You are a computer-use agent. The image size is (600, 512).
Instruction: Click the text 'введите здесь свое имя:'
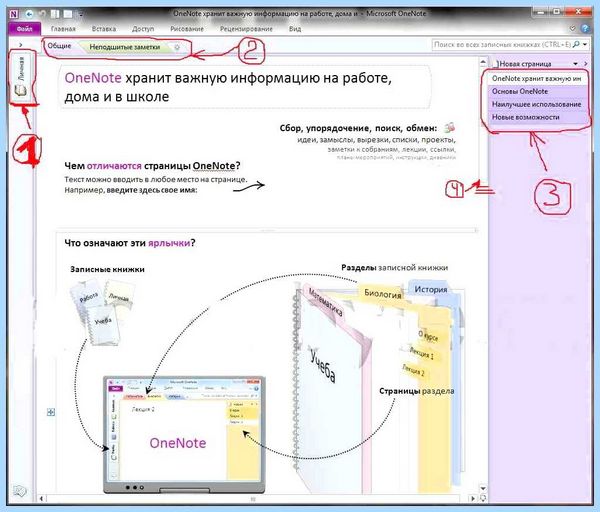pos(152,190)
